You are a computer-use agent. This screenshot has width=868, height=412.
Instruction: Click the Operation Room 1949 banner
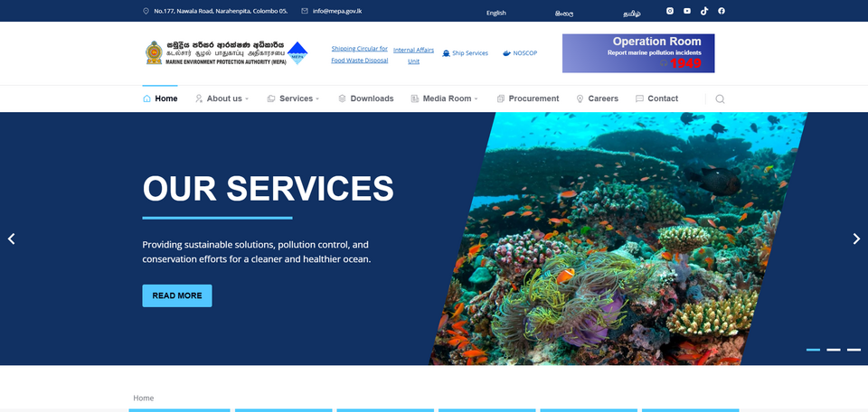(x=638, y=53)
